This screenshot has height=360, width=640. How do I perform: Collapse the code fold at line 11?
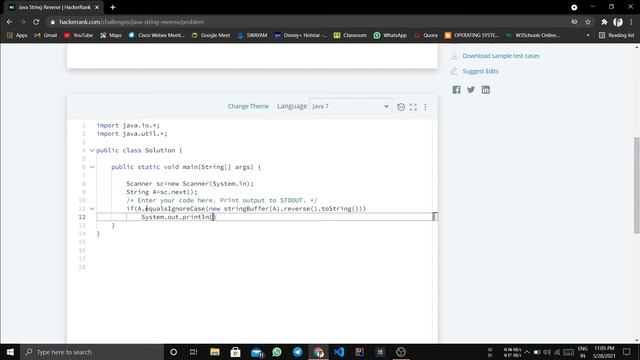[92, 209]
